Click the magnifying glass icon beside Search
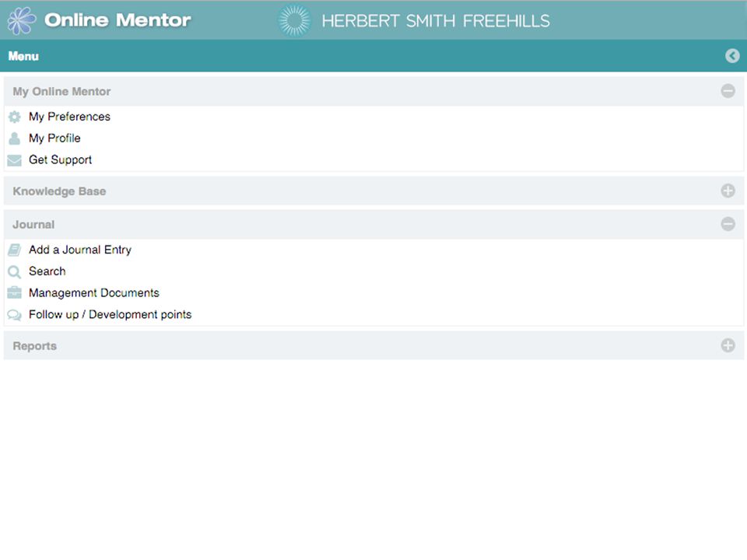 click(x=15, y=272)
